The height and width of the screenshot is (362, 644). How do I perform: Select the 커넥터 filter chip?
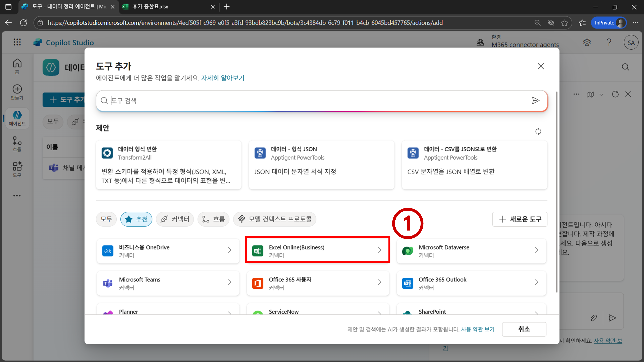click(175, 219)
